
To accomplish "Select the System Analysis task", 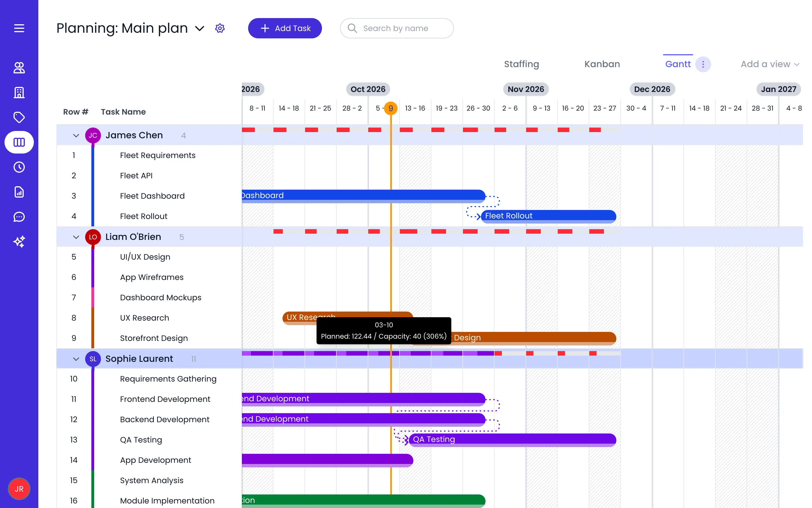I will pos(152,480).
